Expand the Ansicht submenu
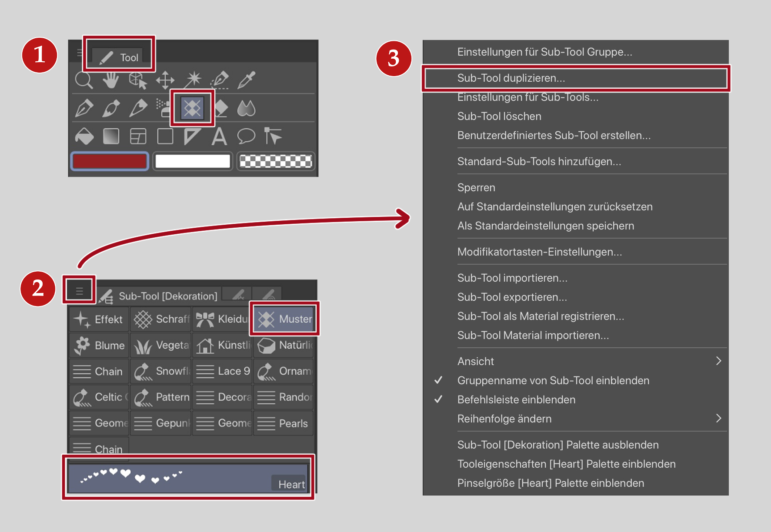 pyautogui.click(x=575, y=362)
